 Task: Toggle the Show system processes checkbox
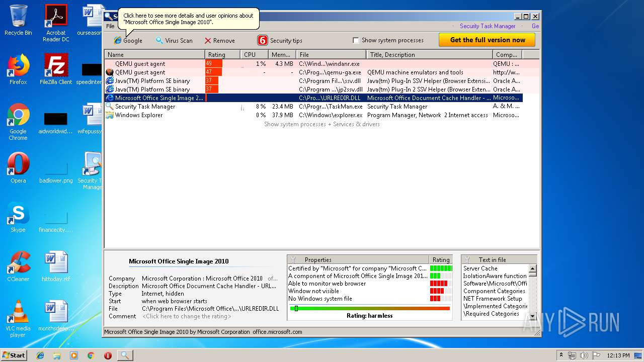click(x=356, y=40)
